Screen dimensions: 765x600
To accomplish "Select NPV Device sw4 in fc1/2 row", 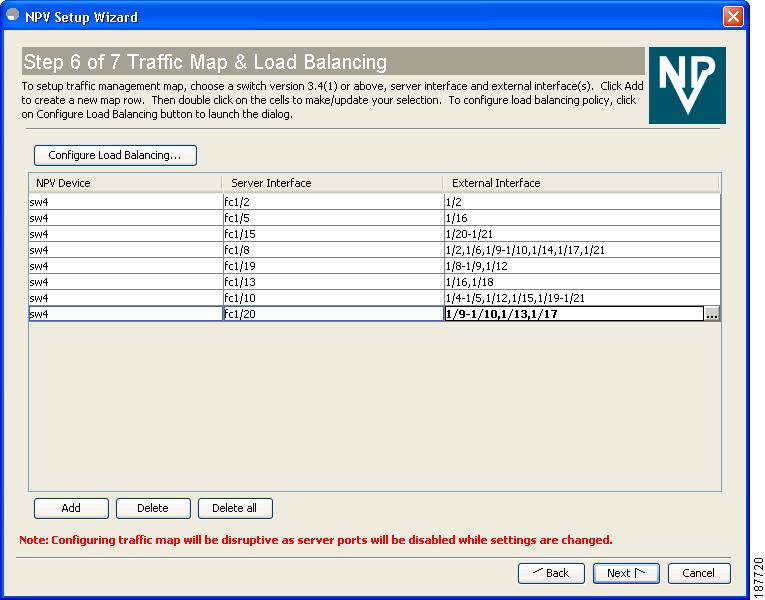I will [x=125, y=202].
